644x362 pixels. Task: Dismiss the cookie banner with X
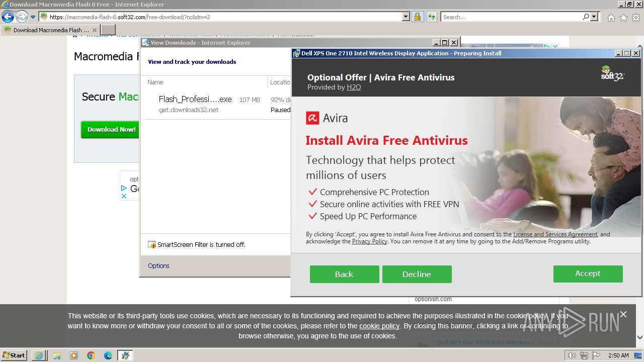point(623,314)
